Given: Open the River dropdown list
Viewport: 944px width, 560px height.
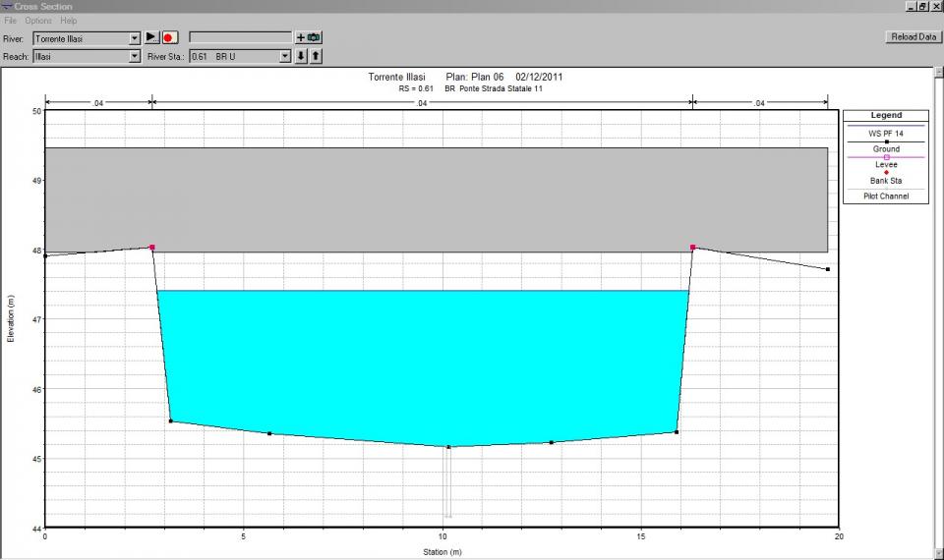Looking at the screenshot, I should coord(135,38).
